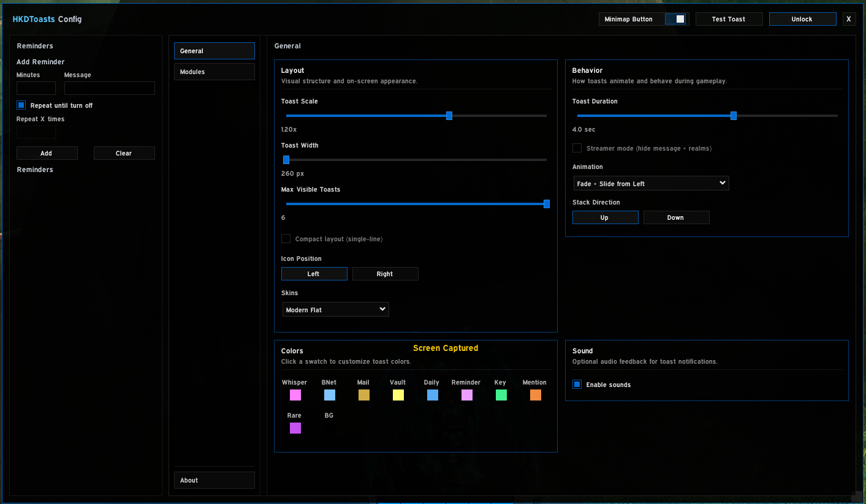Pick the Rare color swatch
866x504 pixels.
[295, 428]
